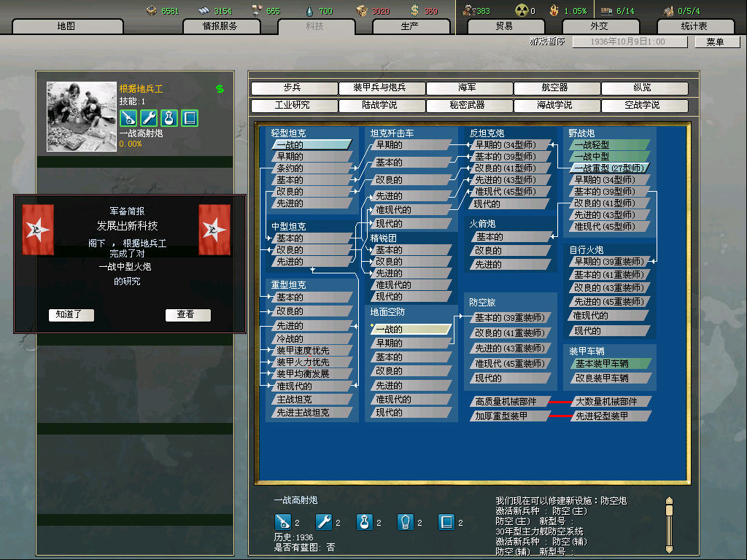Select 基本装甲车辆 technology
This screenshot has height=560, width=747.
coord(611,364)
